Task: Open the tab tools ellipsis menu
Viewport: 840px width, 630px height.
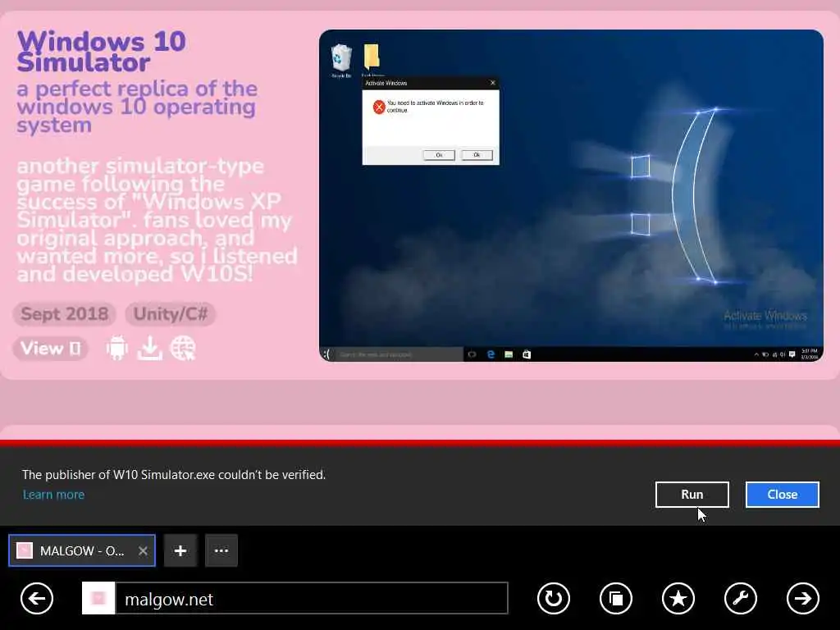Action: [x=221, y=550]
